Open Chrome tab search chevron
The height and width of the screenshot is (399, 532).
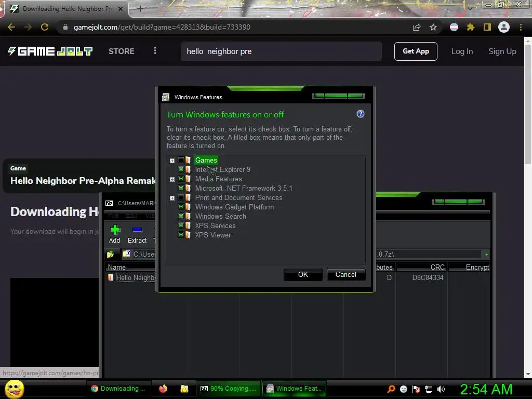tap(470, 8)
